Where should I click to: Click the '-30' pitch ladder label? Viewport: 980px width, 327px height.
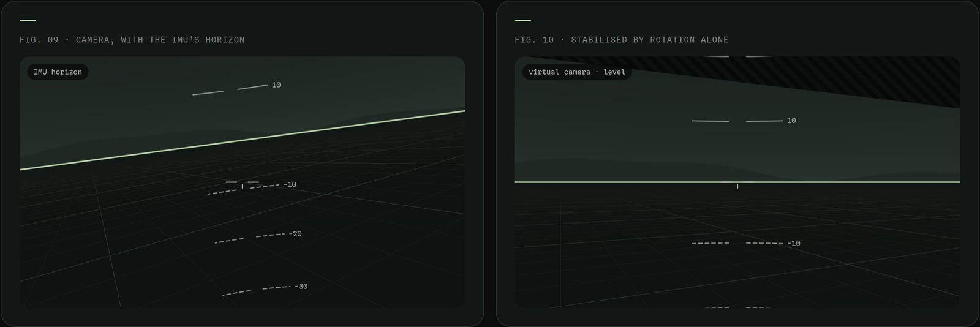pos(301,287)
